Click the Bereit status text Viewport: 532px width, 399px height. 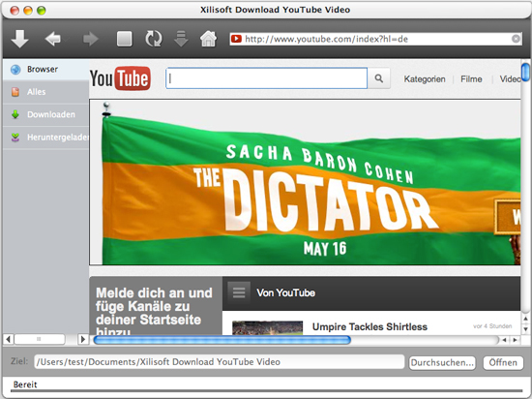pyautogui.click(x=25, y=384)
